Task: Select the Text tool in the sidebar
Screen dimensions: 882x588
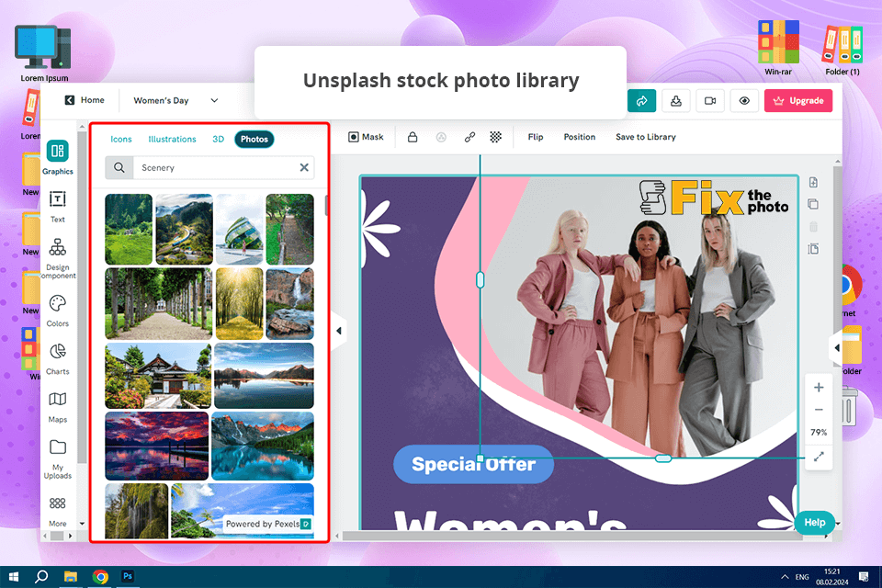Action: [x=57, y=207]
